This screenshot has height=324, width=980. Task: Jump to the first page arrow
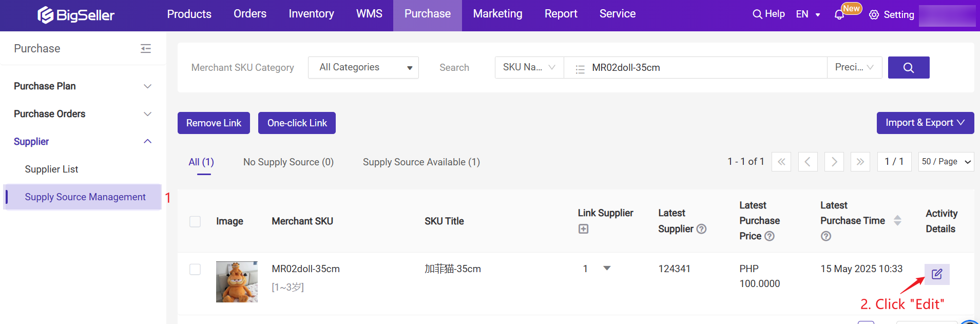click(x=781, y=162)
